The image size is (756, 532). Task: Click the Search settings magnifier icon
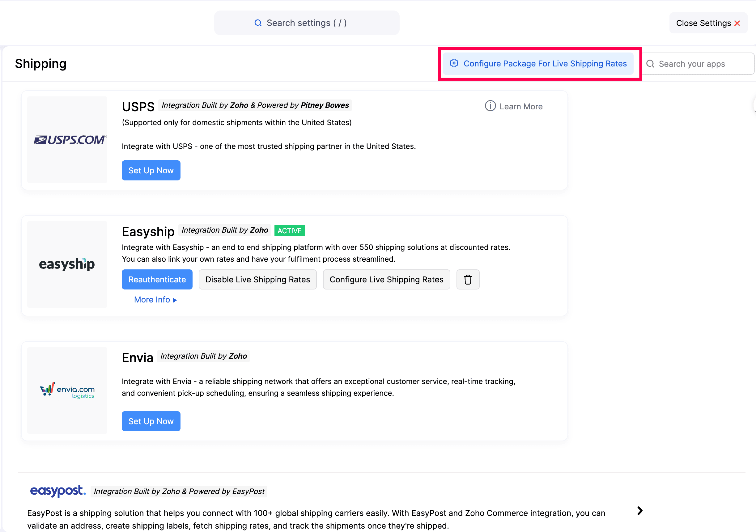coord(258,23)
